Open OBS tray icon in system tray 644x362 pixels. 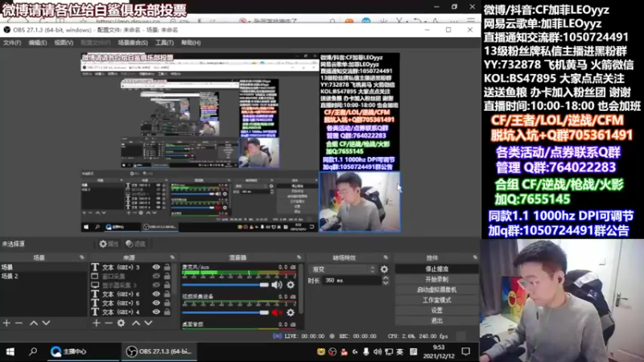point(333,352)
